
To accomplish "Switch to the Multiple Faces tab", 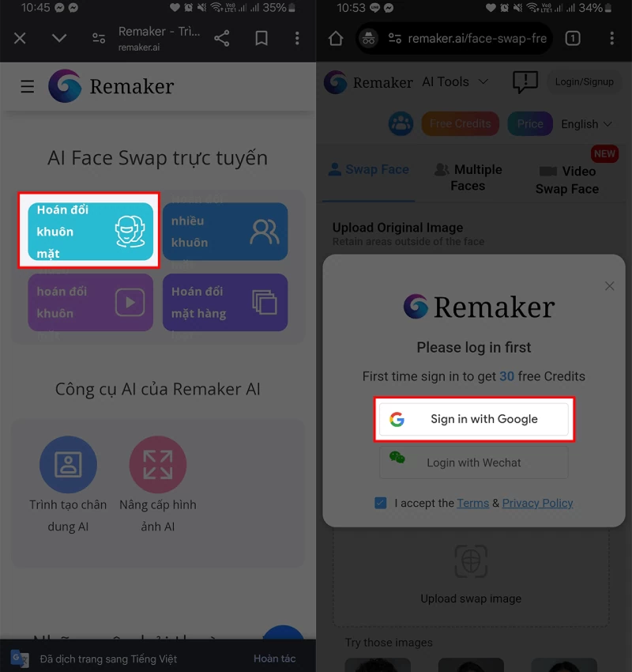I will coord(468,177).
